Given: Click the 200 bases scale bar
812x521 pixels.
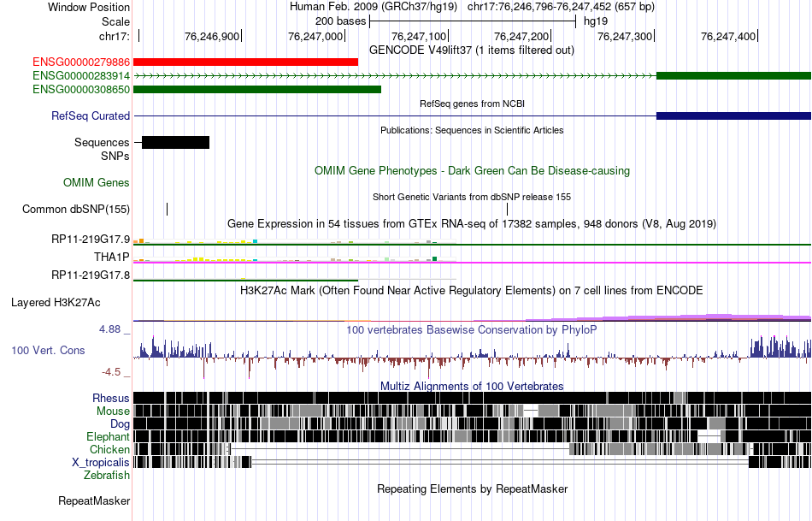Looking at the screenshot, I should pyautogui.click(x=473, y=21).
